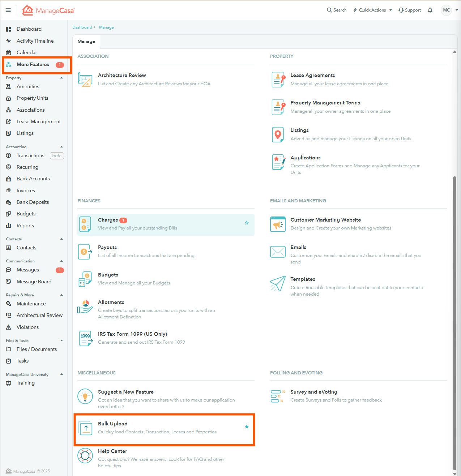
Task: Click the Payouts dollar icon
Action: pyautogui.click(x=85, y=252)
